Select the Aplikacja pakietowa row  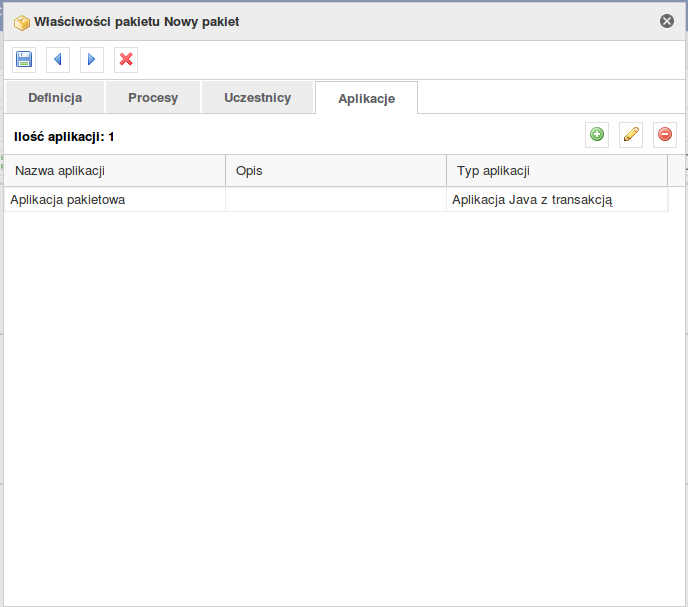(336, 200)
